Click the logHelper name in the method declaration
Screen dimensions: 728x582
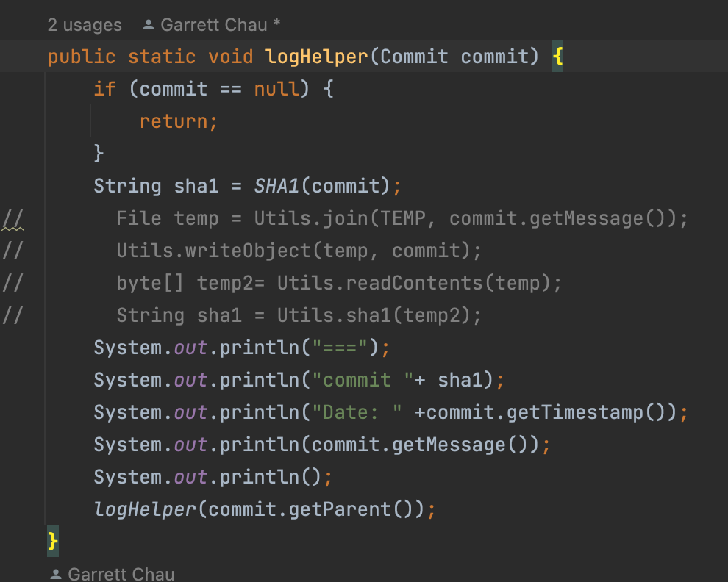point(317,57)
